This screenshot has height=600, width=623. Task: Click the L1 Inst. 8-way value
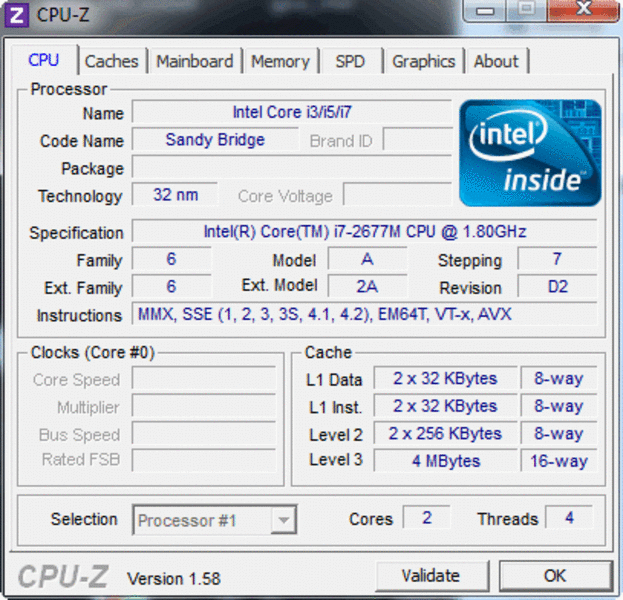559,406
